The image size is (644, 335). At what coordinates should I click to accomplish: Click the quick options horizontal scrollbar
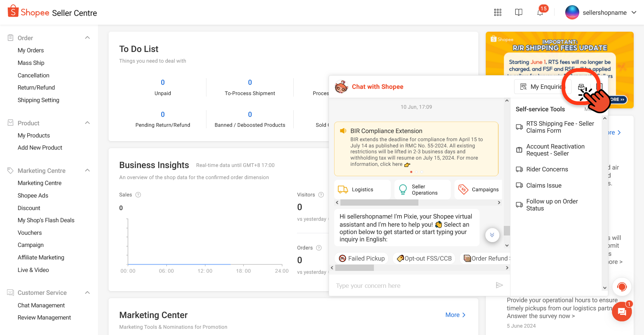[354, 268]
